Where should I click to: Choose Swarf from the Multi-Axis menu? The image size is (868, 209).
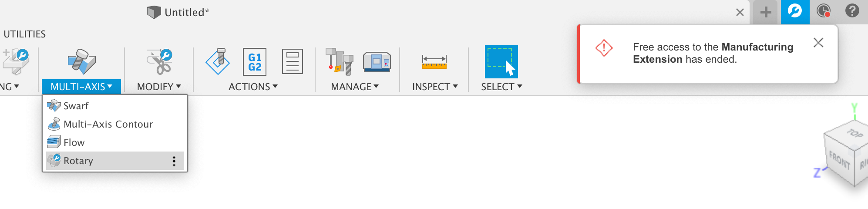click(x=76, y=106)
